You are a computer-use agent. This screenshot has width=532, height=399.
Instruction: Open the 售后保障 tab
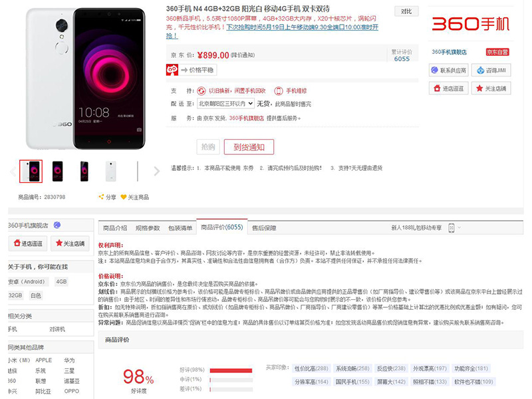coord(264,228)
